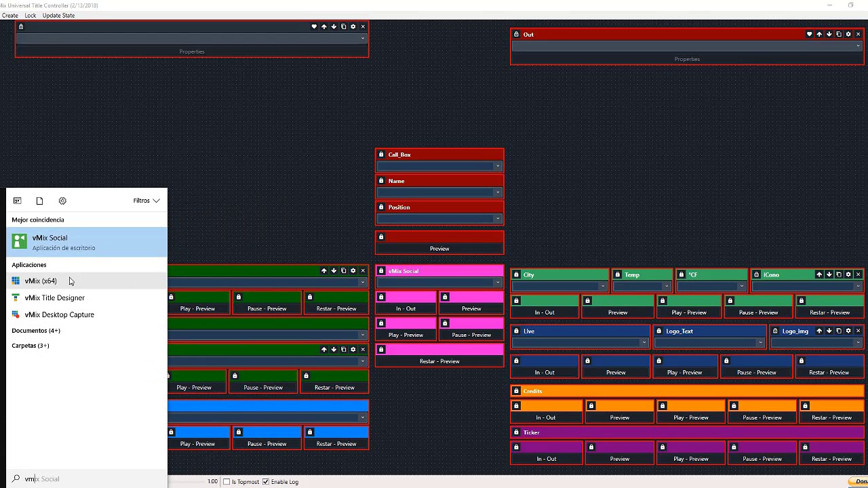The image size is (868, 488).
Task: Click Pause - Preview in the purple Ticker row
Action: 762,459
